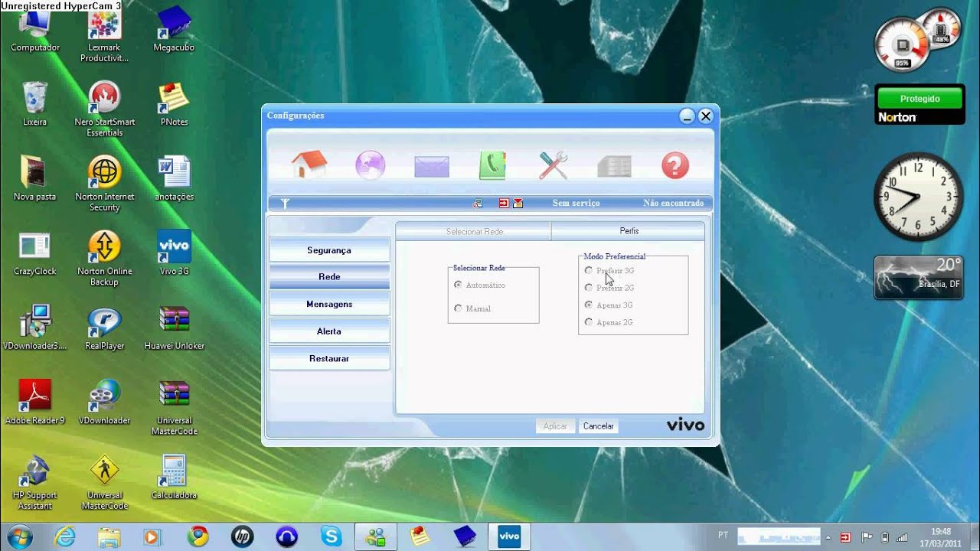Click the PT language indicator in taskbar
Image resolution: width=980 pixels, height=551 pixels.
724,535
